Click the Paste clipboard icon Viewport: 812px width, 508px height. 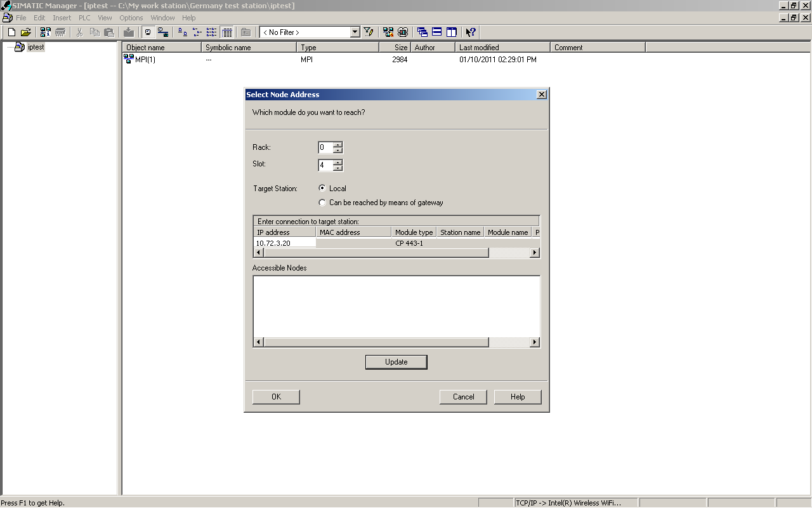pos(109,32)
